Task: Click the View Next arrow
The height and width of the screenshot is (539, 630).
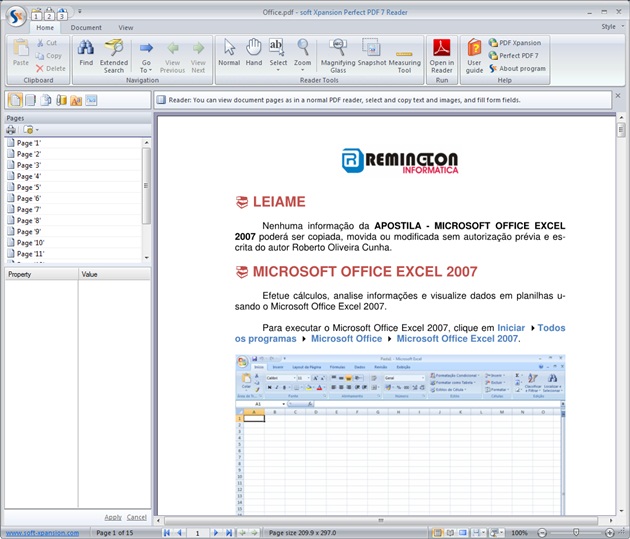Action: click(198, 56)
